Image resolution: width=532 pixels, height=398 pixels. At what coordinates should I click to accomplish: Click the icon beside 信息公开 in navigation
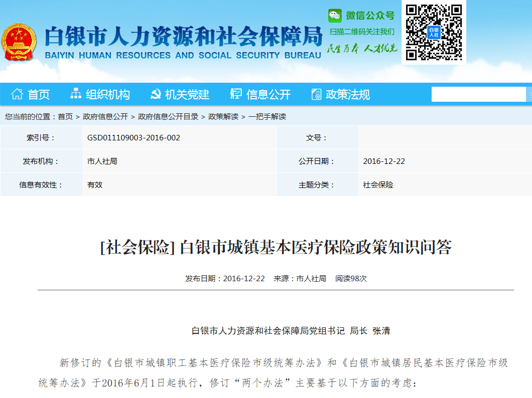point(236,94)
